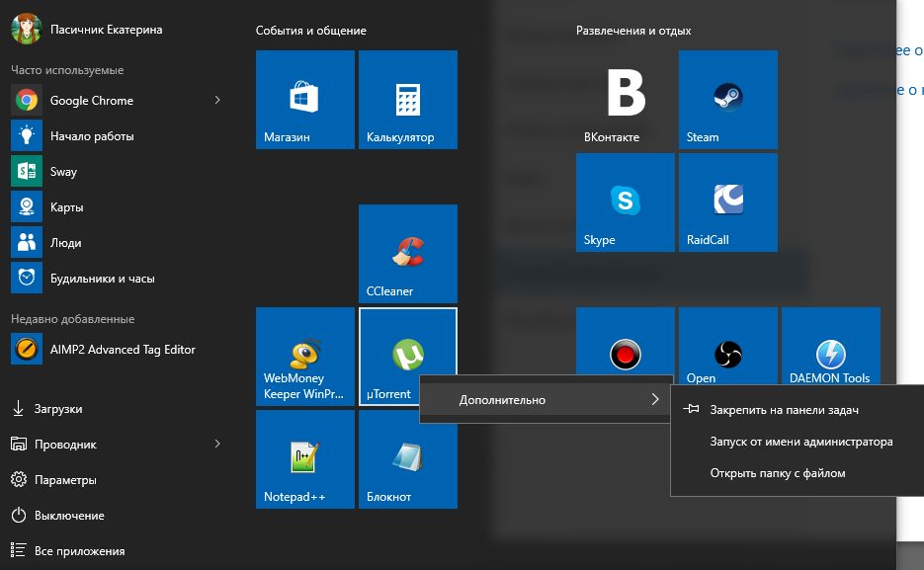Launch the Steam tile
Screen dimensions: 924x570
(727, 100)
